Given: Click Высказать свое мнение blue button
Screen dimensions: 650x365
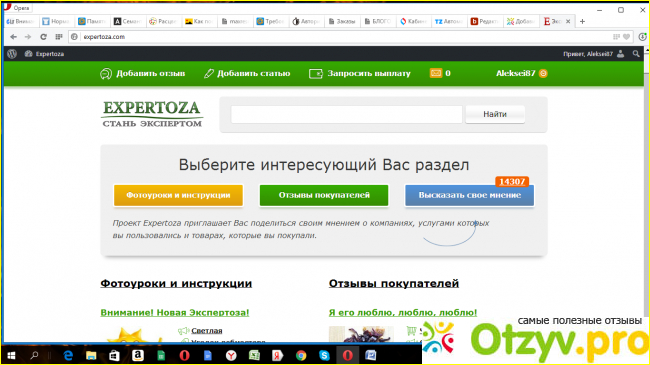Looking at the screenshot, I should click(469, 195).
